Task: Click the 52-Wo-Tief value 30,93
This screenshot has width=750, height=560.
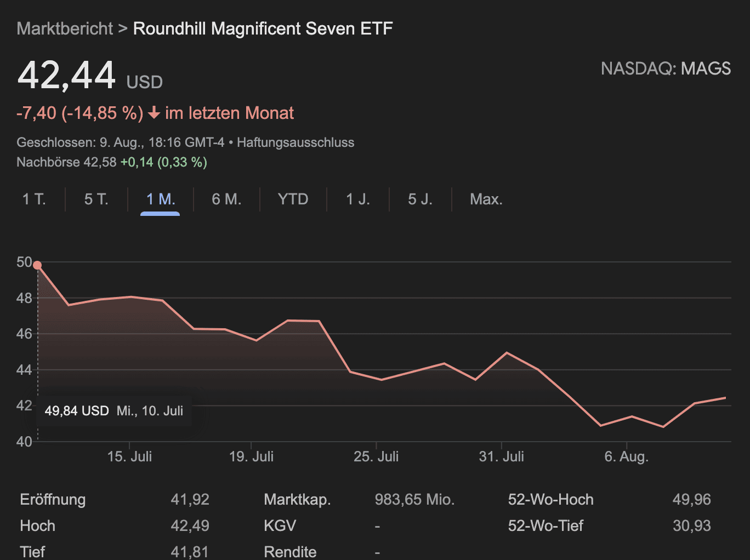Action: (x=692, y=526)
